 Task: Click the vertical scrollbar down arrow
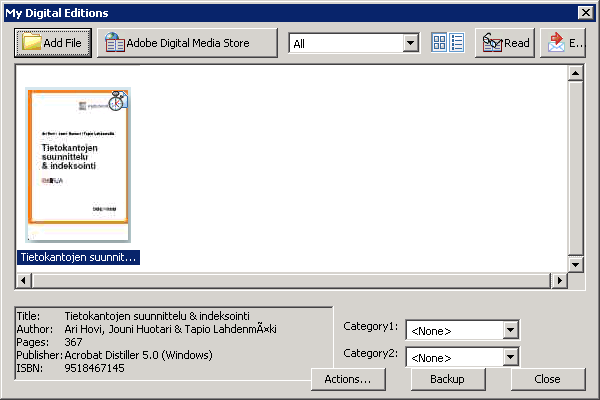coord(575,264)
